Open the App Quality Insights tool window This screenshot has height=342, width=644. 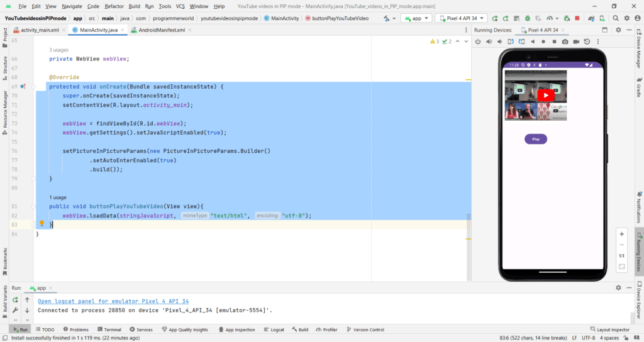pos(185,329)
